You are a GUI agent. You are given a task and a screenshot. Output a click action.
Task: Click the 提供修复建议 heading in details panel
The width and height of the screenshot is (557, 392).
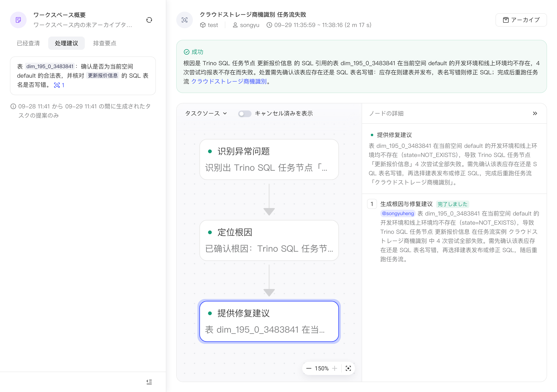pos(394,135)
